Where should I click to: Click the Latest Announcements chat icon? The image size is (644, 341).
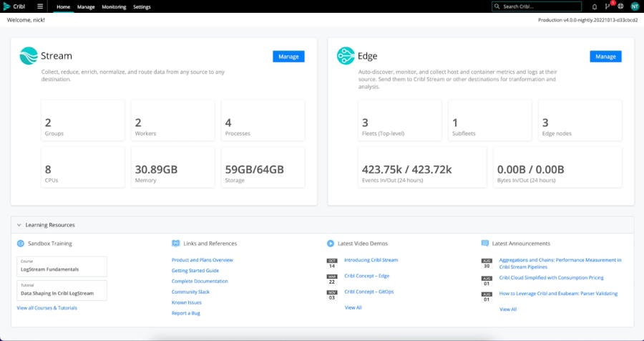click(x=485, y=244)
